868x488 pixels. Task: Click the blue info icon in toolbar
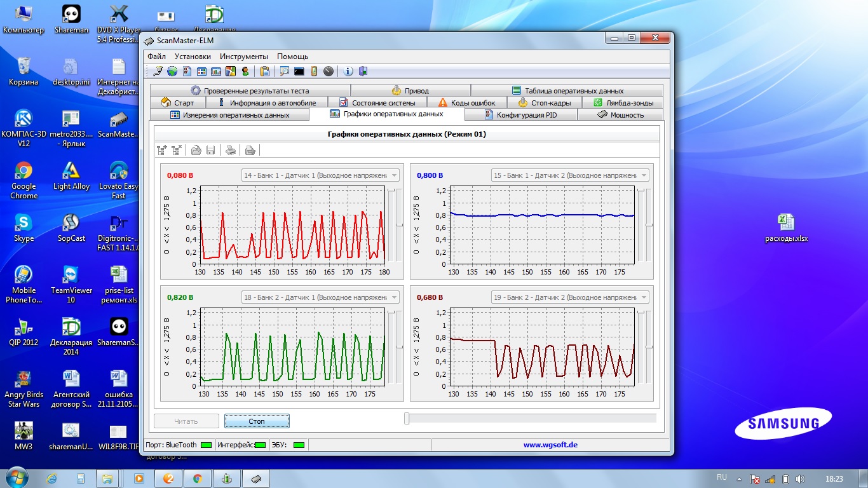[348, 71]
